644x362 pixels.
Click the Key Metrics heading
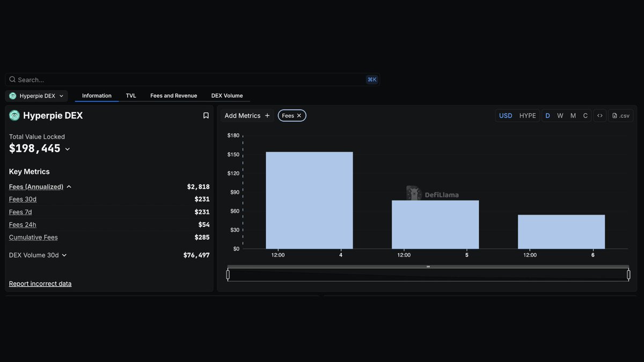30,172
